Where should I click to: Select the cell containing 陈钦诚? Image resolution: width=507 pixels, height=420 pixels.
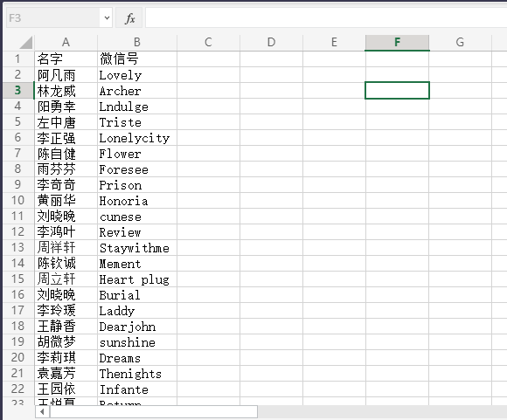[x=66, y=263]
